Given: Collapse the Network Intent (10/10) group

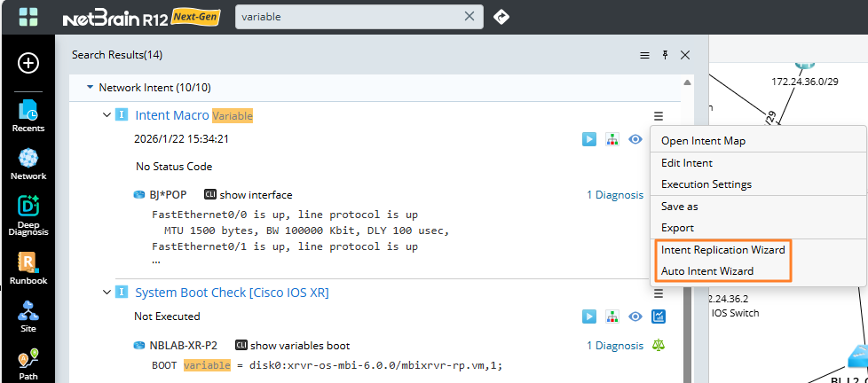Looking at the screenshot, I should click(90, 87).
